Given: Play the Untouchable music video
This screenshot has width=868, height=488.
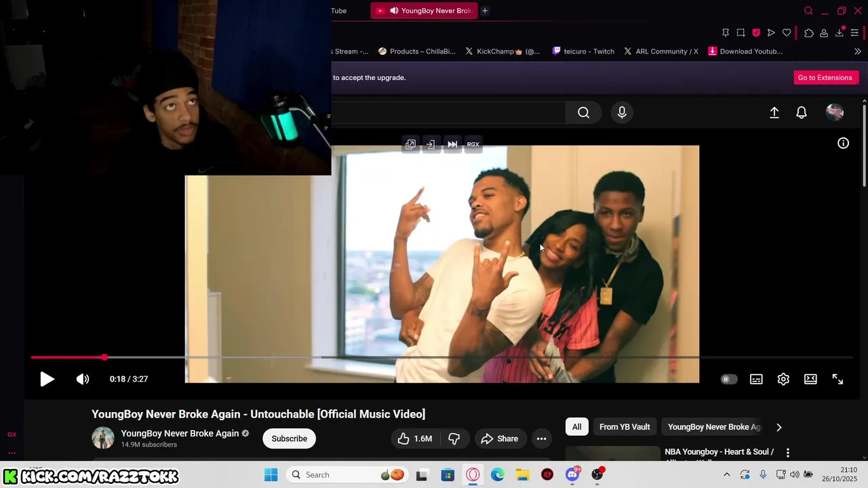Looking at the screenshot, I should pos(47,379).
